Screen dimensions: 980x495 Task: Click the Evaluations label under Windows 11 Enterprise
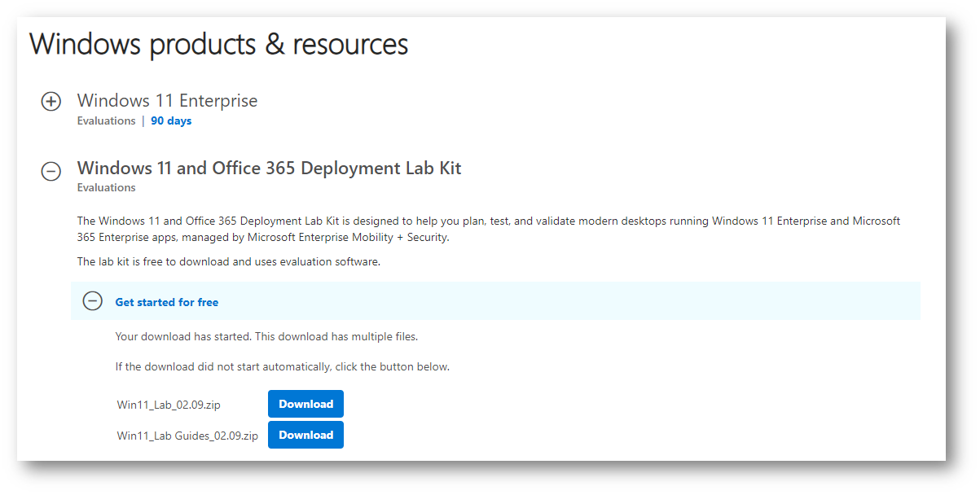(x=106, y=120)
